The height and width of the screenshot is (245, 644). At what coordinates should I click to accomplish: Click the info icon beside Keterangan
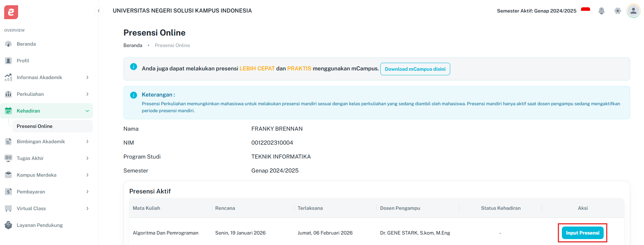click(134, 95)
